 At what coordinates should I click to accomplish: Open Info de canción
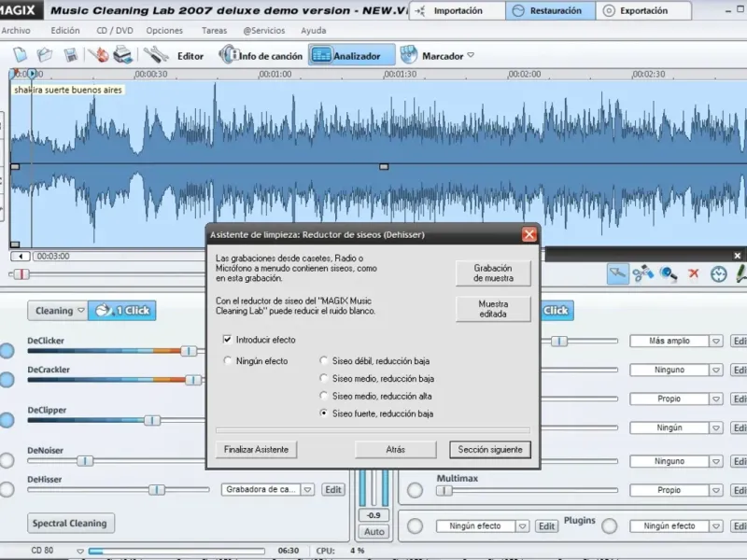pyautogui.click(x=261, y=56)
